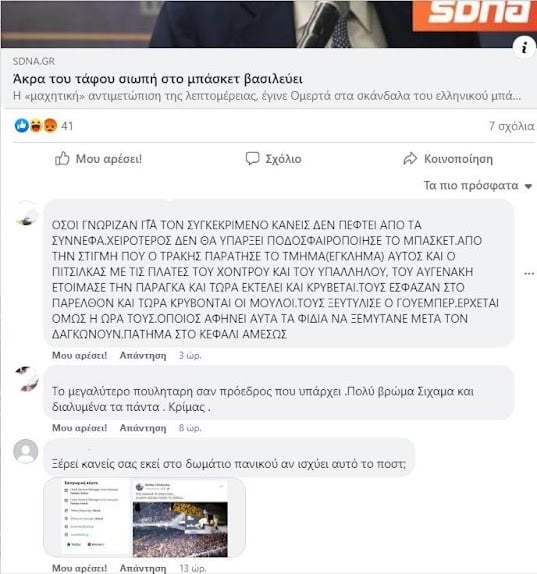Click the 13 ώρ. timestamp link
This screenshot has height=574, width=537.
(x=193, y=568)
